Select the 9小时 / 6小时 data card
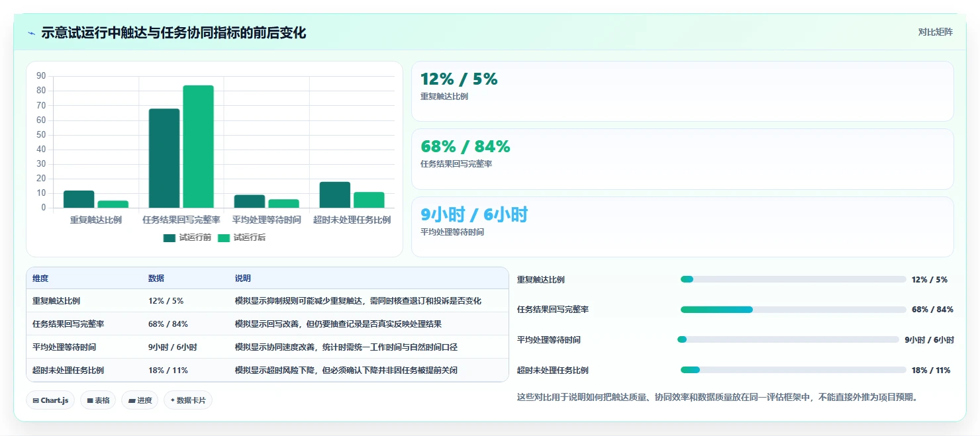 point(682,227)
